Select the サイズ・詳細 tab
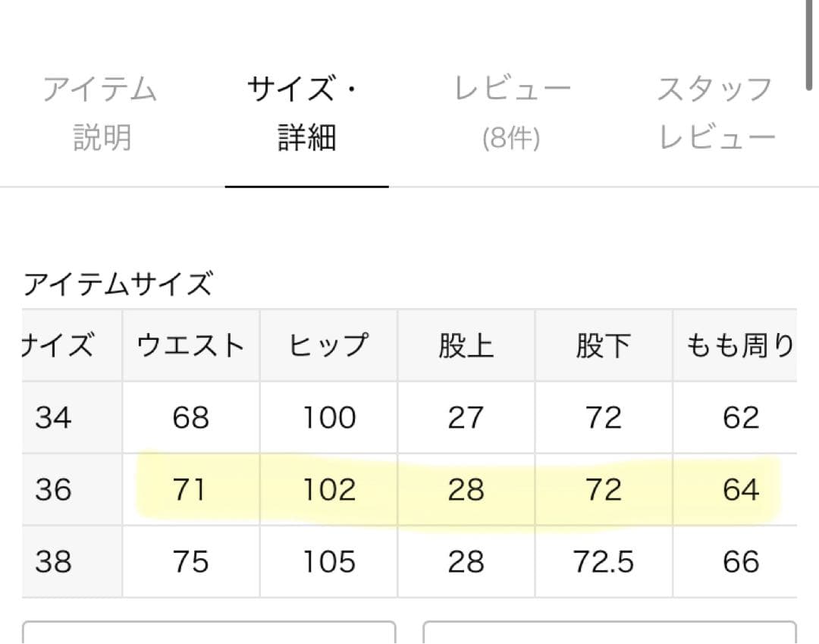Screen dimensions: 819x644 (x=306, y=114)
